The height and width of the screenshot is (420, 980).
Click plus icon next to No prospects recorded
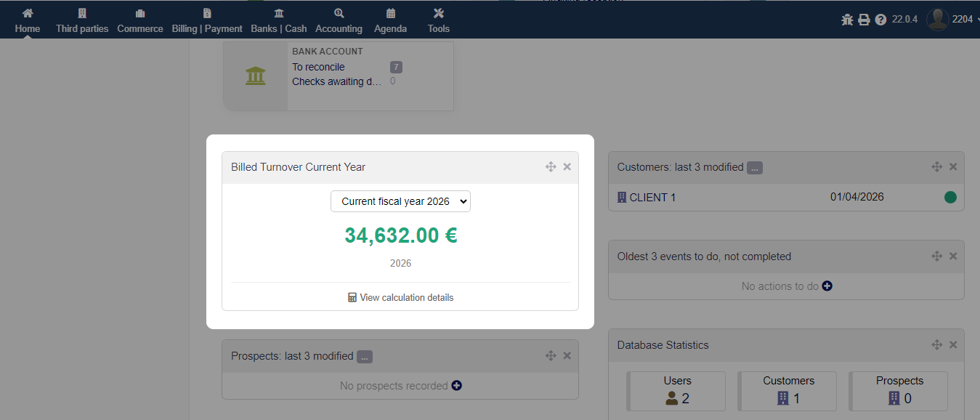(x=456, y=386)
